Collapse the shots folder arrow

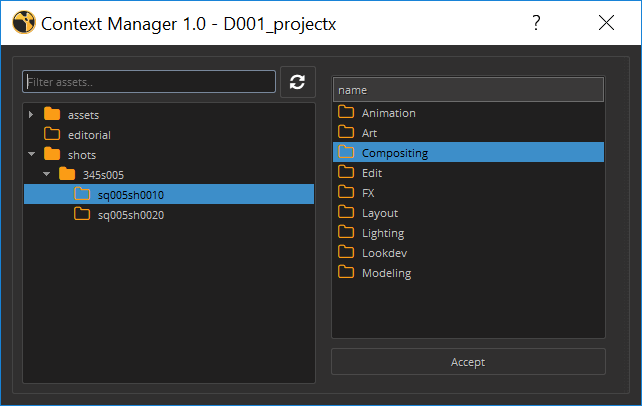31,154
